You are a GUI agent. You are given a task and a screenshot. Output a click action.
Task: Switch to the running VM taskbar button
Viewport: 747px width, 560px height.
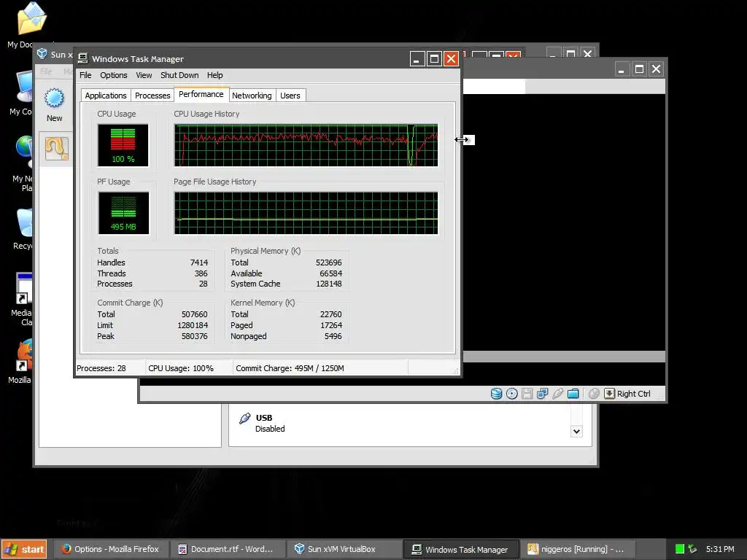pos(578,549)
